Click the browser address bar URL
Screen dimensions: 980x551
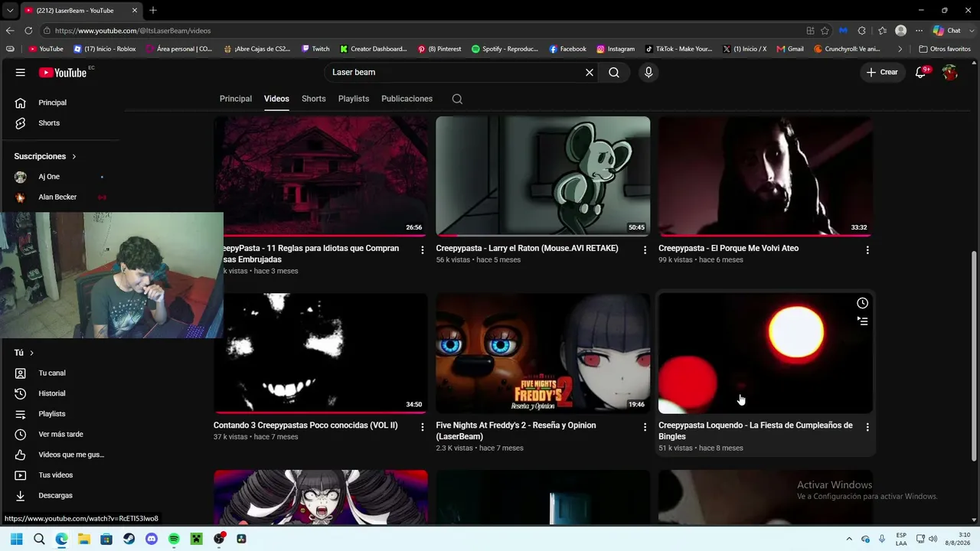click(132, 31)
